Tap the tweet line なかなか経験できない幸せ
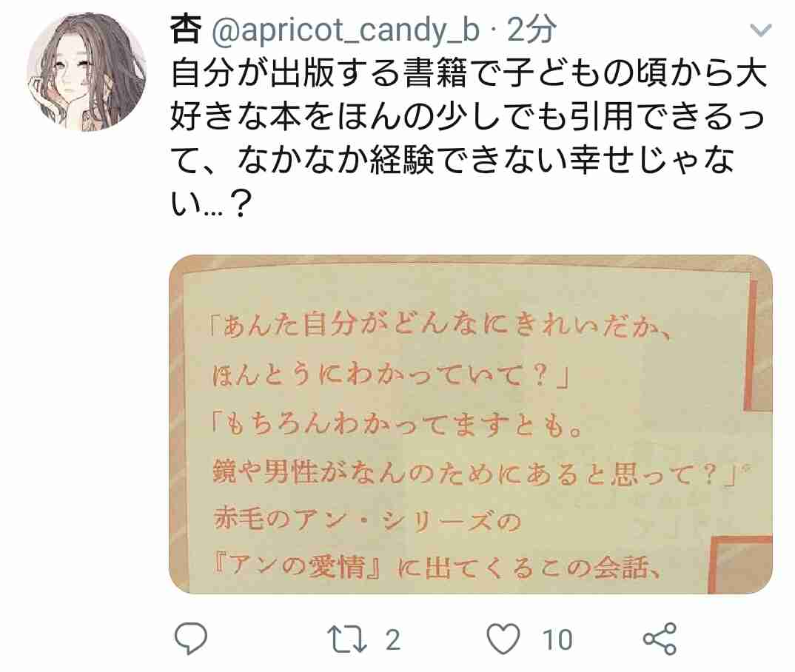Screen dimensions: 795x672 coord(452,160)
